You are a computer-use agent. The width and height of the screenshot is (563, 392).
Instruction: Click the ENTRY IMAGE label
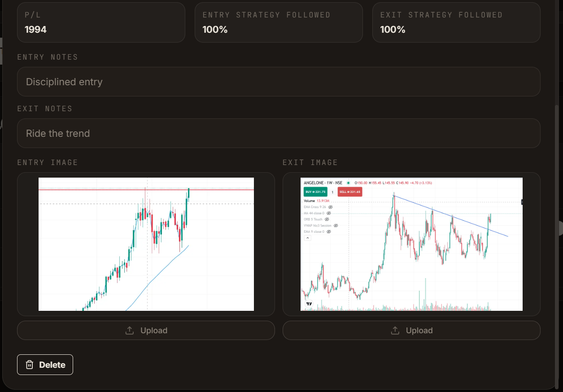tap(48, 162)
